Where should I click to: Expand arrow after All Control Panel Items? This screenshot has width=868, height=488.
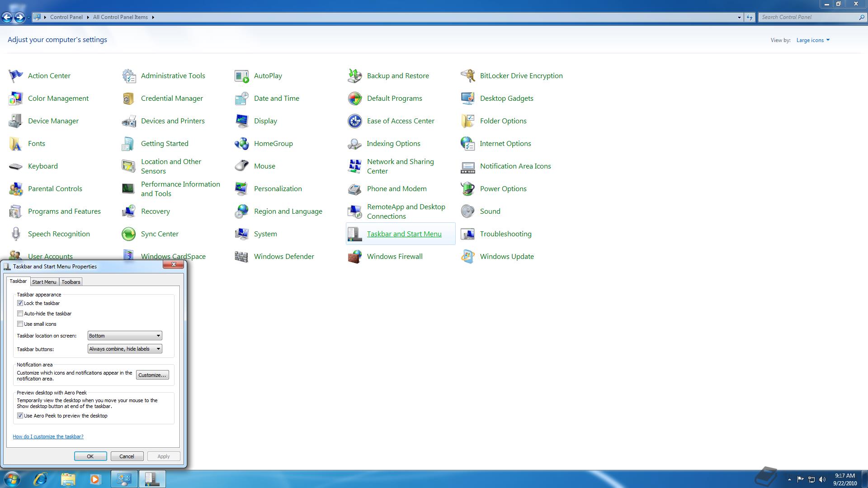pos(153,17)
